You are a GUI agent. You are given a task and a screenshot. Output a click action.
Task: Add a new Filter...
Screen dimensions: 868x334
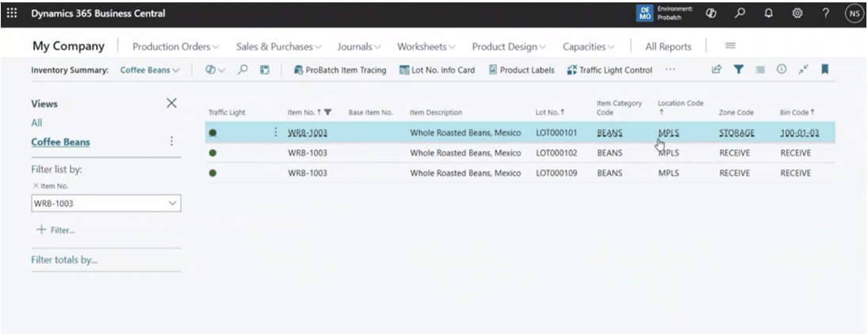coord(55,230)
